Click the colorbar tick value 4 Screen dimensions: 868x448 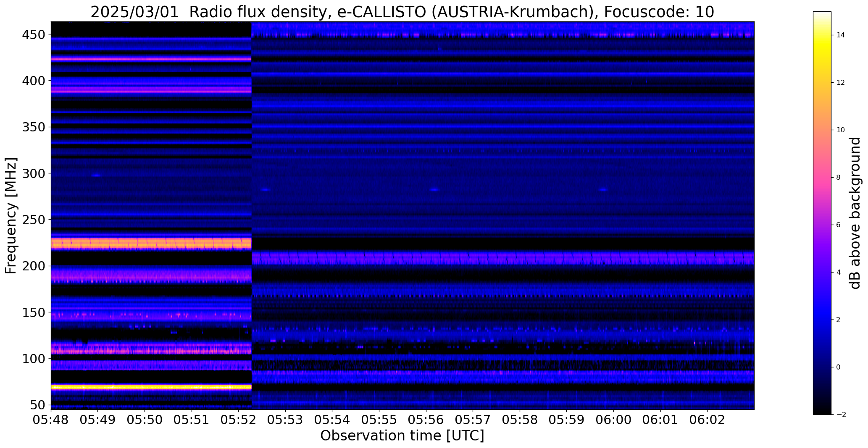pyautogui.click(x=838, y=272)
